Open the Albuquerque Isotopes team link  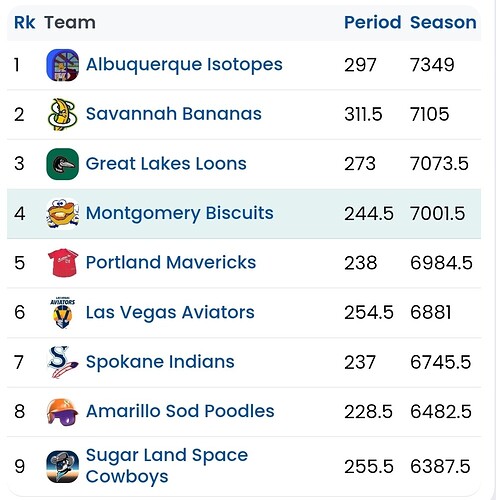click(184, 65)
